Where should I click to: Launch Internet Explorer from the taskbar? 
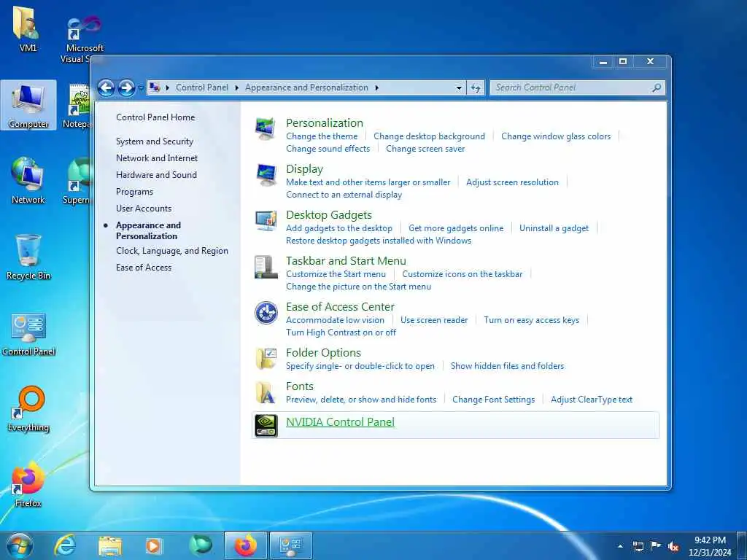click(64, 545)
